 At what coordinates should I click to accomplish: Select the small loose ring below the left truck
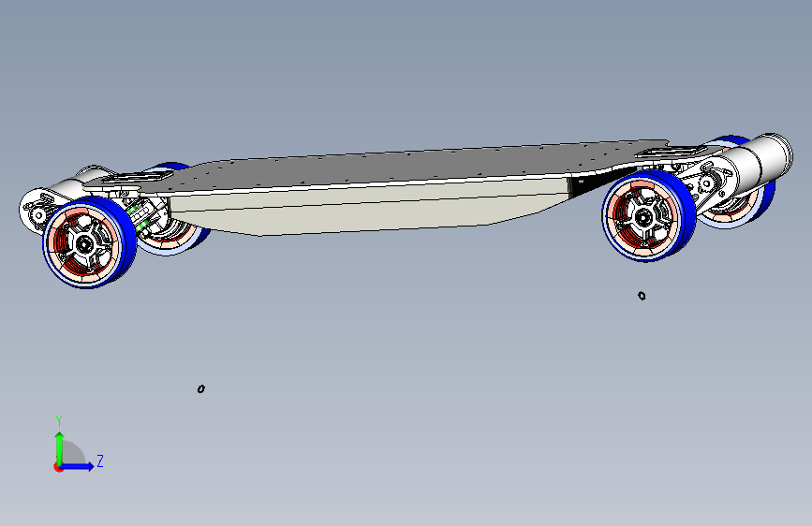pyautogui.click(x=201, y=388)
